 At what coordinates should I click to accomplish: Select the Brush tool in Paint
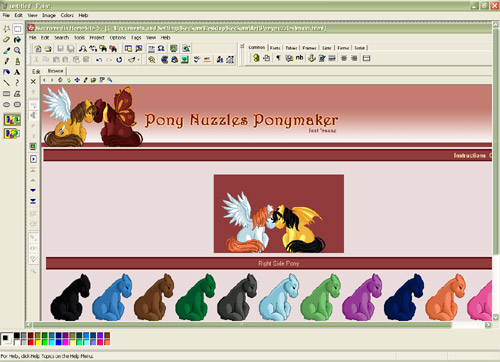(17, 61)
